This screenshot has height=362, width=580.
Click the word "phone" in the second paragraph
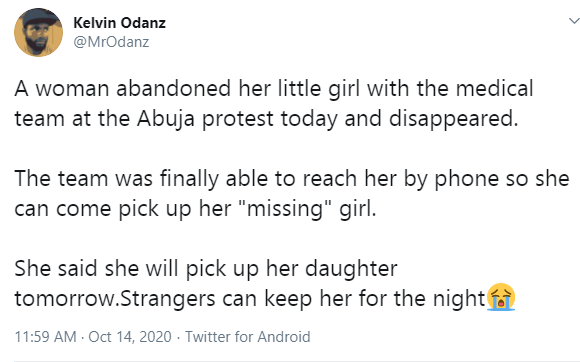click(x=466, y=180)
